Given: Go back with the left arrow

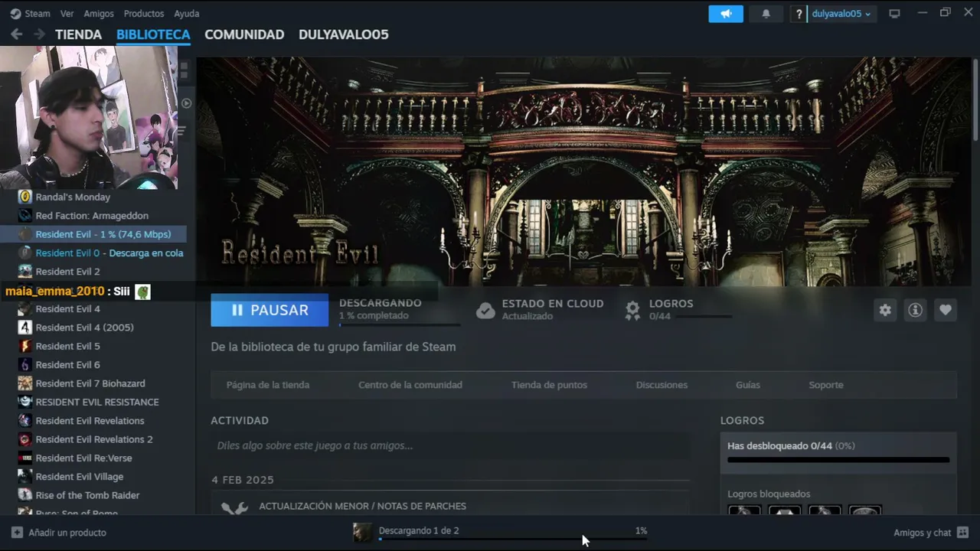Looking at the screenshot, I should 16,34.
